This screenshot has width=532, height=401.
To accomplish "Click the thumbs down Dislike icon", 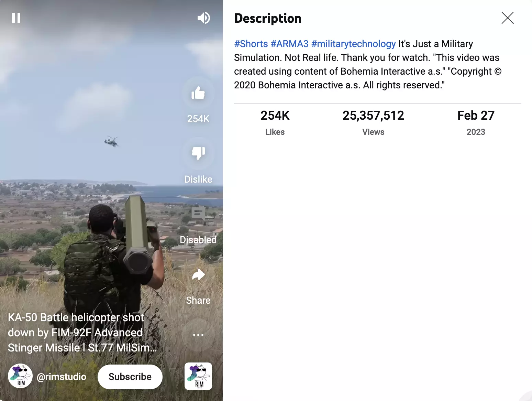I will (198, 153).
